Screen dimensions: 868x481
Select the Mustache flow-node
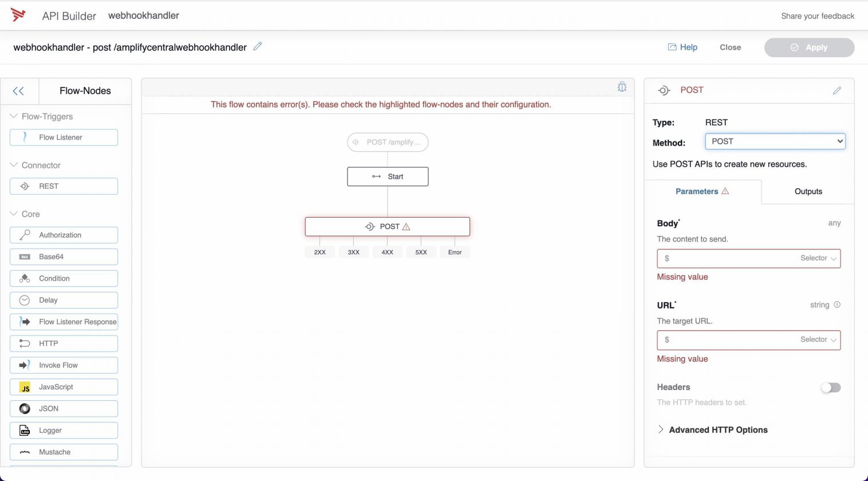64,452
